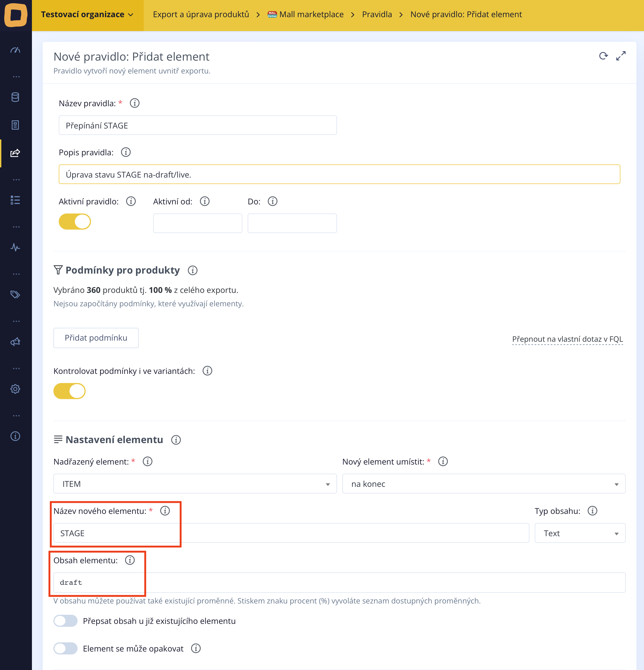Viewport: 644px width, 670px height.
Task: Open the megaphone campaigns sidebar icon
Action: click(15, 342)
